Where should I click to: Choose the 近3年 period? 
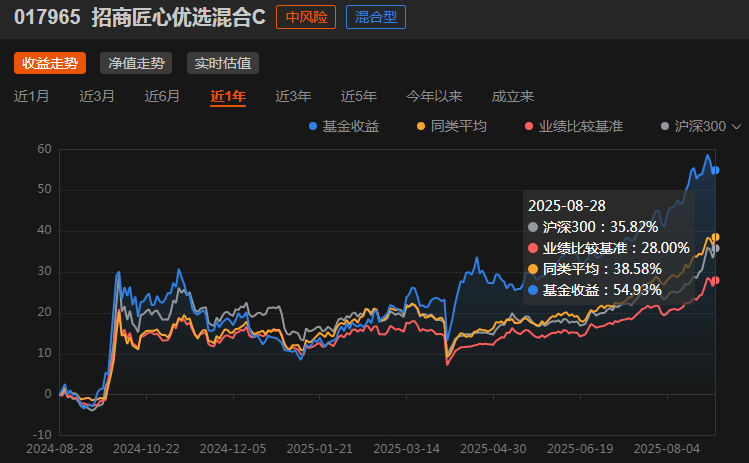click(293, 97)
